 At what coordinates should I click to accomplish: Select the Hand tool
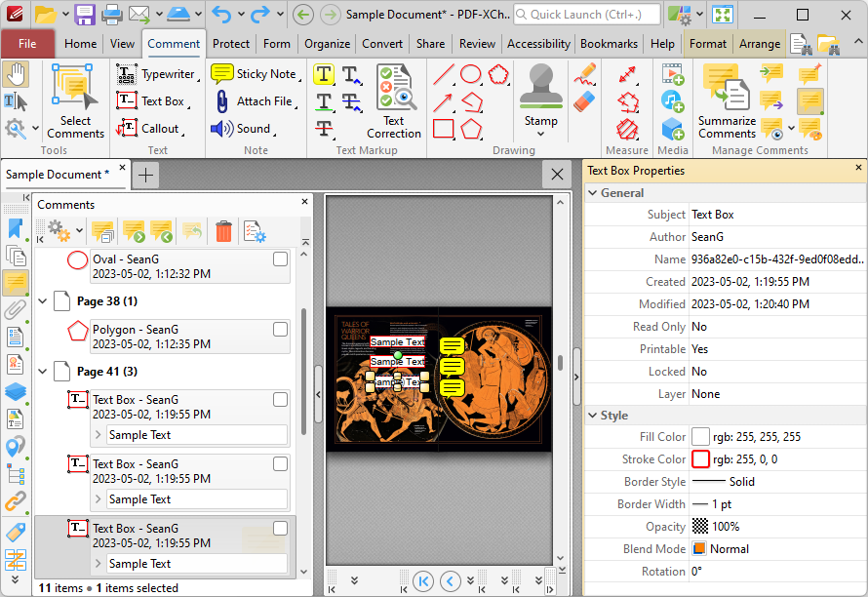16,74
